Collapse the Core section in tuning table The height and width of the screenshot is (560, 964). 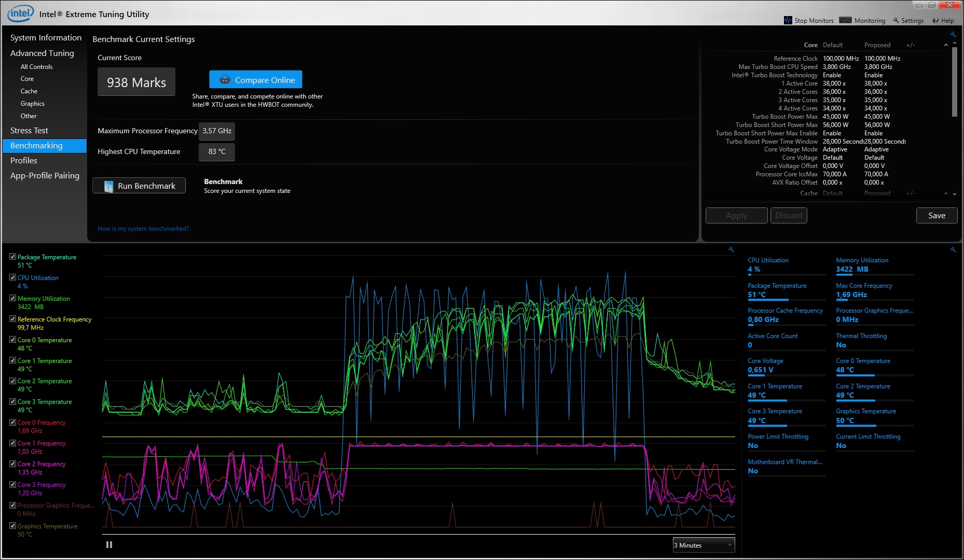946,45
